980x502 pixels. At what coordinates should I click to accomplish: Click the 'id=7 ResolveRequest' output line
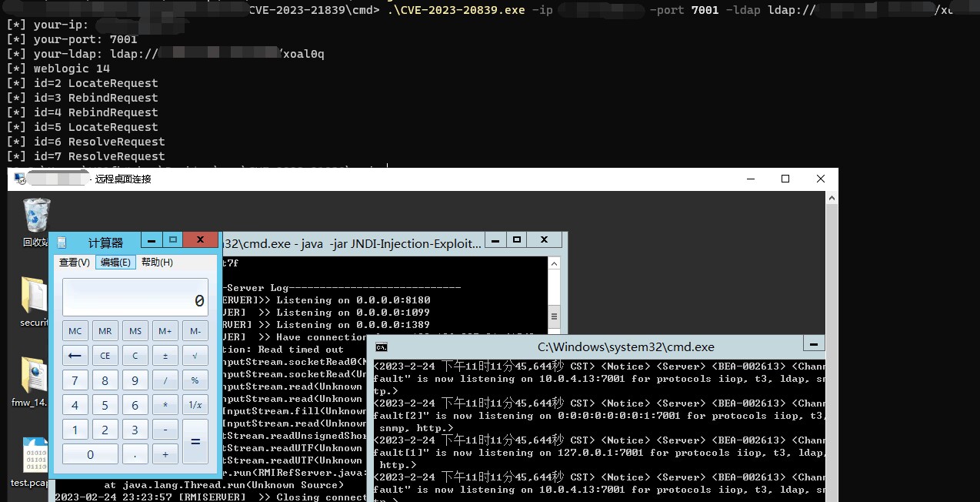point(85,156)
